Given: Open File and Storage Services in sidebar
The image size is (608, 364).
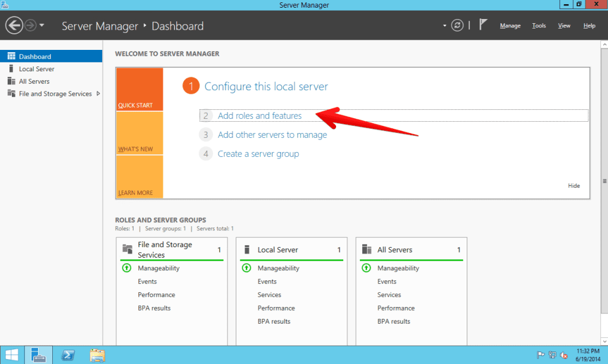Looking at the screenshot, I should coord(55,93).
